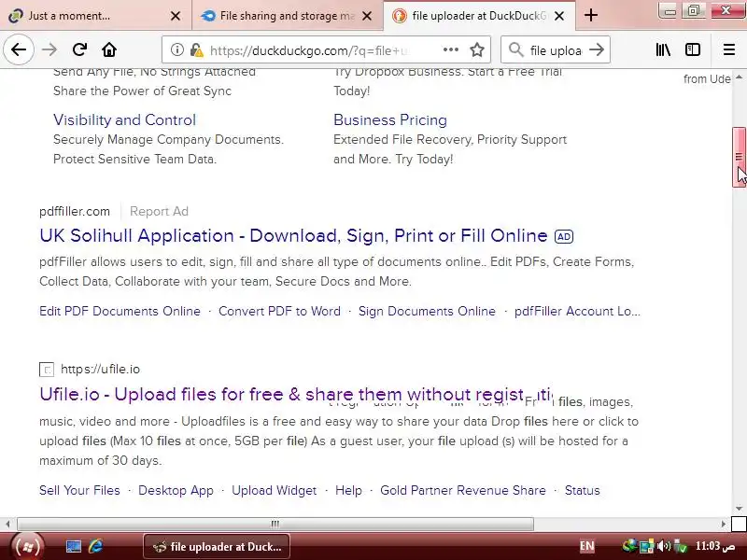
Task: Open a new tab with plus
Action: pos(591,15)
